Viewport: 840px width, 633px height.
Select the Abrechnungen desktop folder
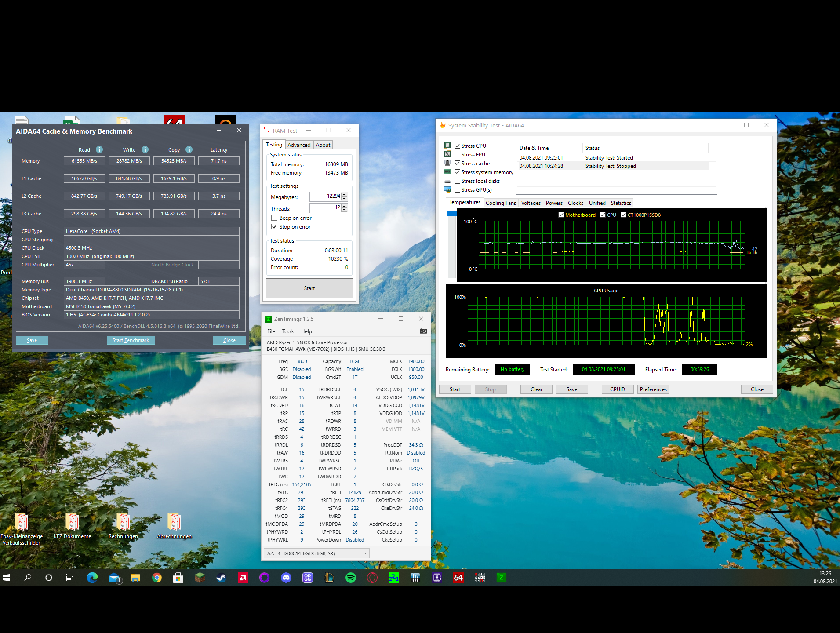[174, 526]
